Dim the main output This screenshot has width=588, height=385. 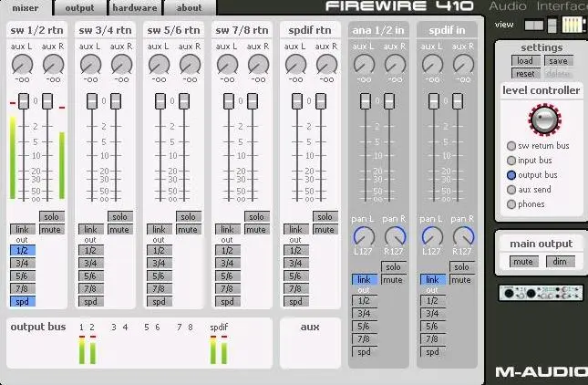pos(561,262)
